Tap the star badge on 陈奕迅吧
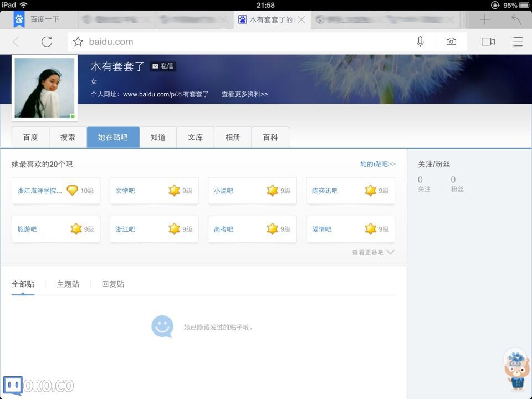Image resolution: width=532 pixels, height=399 pixels. point(371,190)
